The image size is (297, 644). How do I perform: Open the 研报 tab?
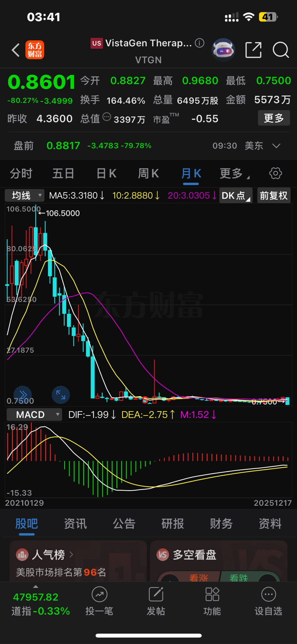tap(173, 524)
